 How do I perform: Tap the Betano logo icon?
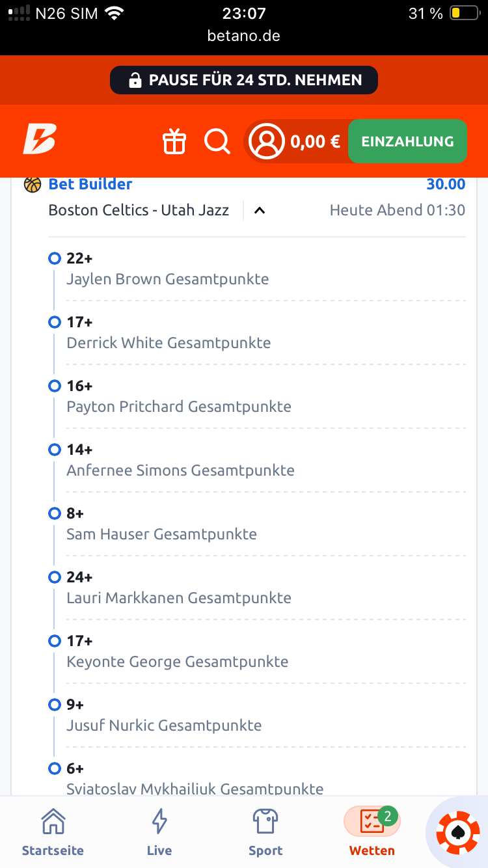coord(40,139)
